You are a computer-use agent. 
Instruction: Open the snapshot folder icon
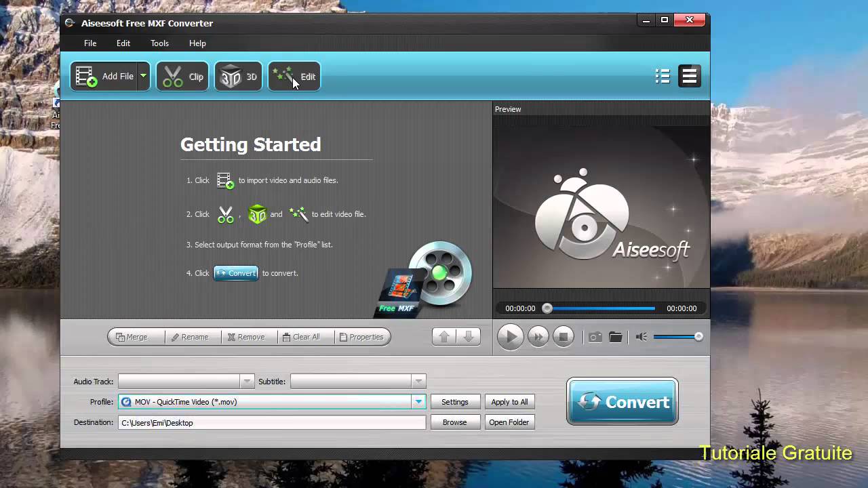point(616,337)
